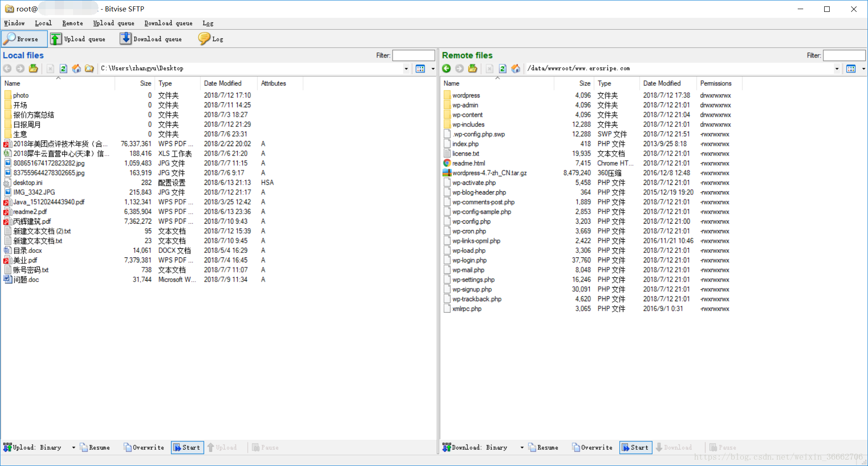
Task: Open the Upload Binary mode dropdown
Action: tap(73, 448)
